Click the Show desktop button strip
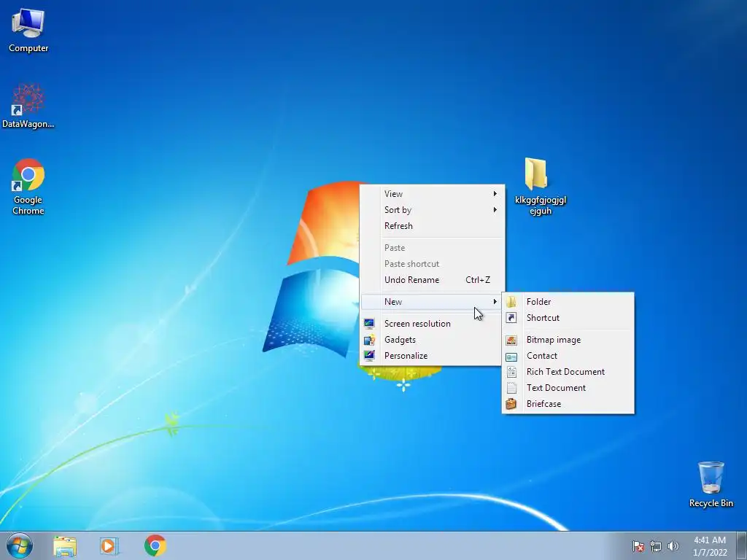The width and height of the screenshot is (747, 560). [742, 545]
